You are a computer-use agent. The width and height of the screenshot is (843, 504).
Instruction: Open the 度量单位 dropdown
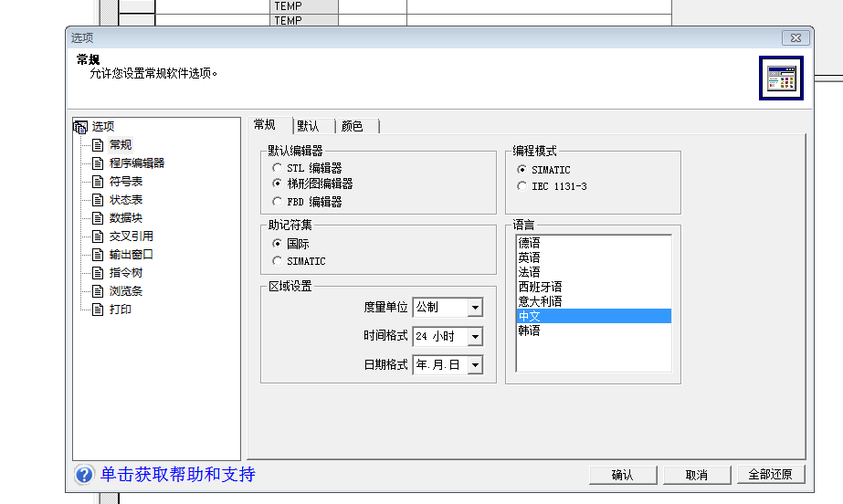tap(474, 308)
